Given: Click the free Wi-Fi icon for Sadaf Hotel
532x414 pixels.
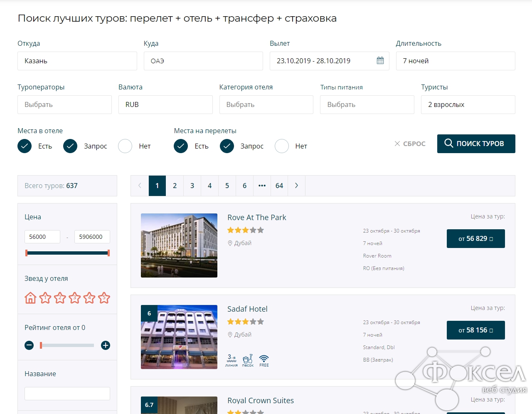Looking at the screenshot, I should (264, 360).
